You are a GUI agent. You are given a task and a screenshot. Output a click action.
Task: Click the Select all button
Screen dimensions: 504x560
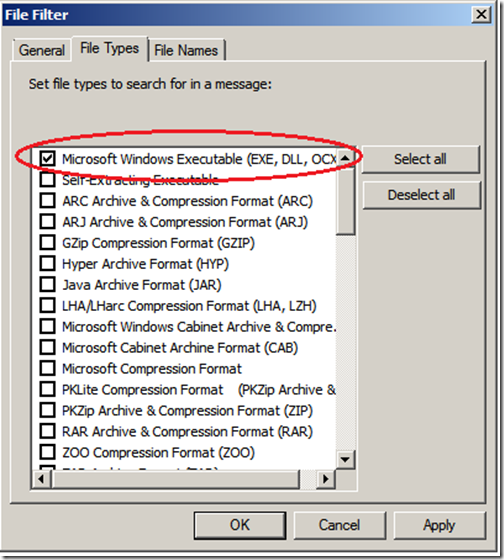pos(420,159)
